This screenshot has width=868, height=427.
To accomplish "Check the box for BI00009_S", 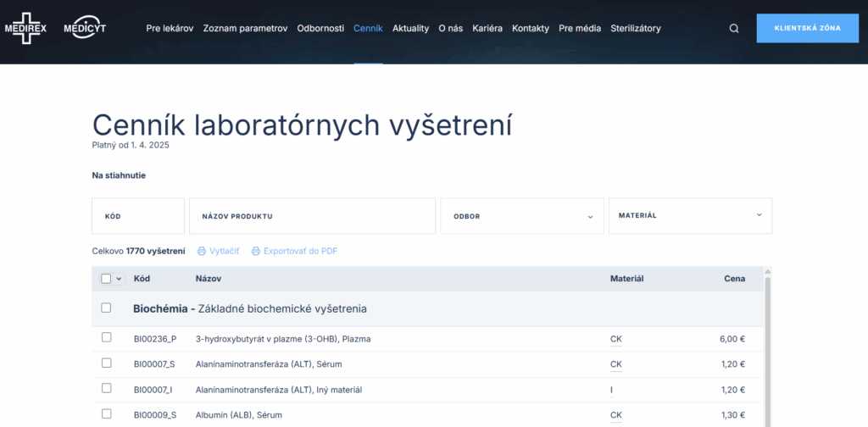I will (106, 413).
